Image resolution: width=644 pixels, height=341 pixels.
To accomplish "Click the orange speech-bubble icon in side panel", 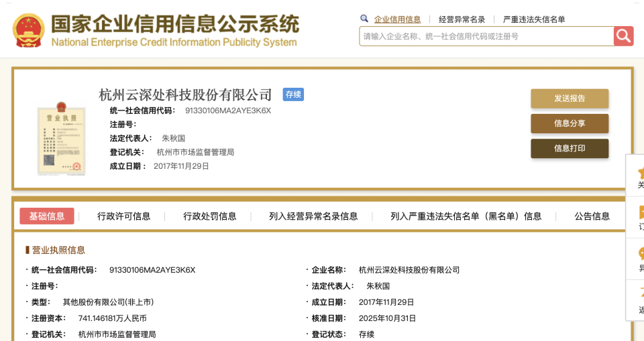I will pyautogui.click(x=641, y=254).
